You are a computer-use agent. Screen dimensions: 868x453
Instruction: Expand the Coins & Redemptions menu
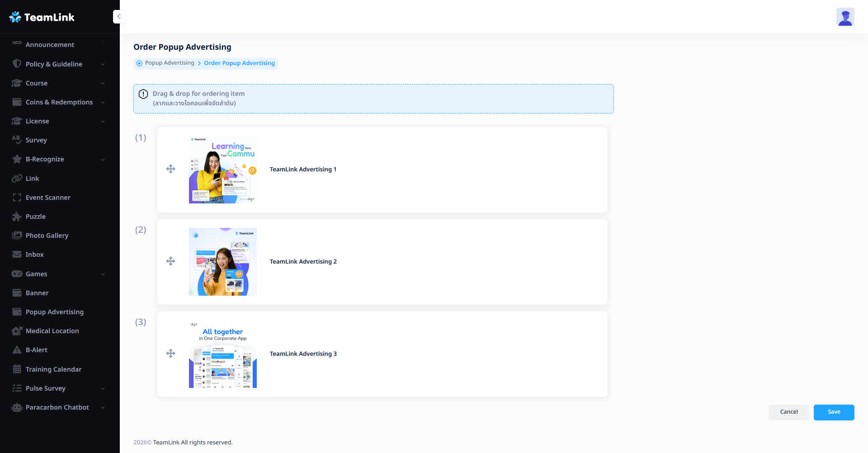point(103,102)
